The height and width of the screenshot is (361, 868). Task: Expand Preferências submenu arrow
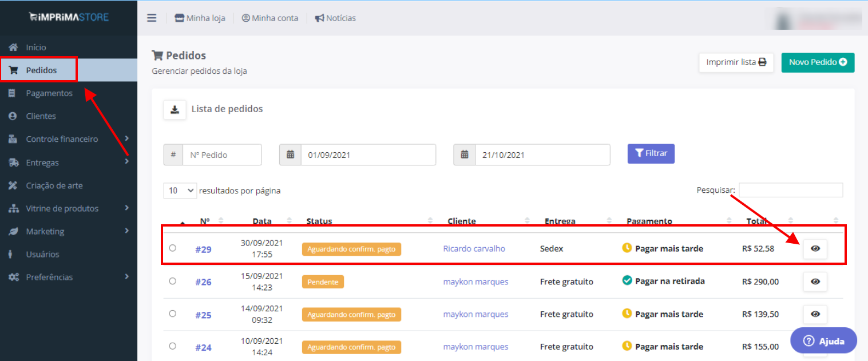coord(126,276)
